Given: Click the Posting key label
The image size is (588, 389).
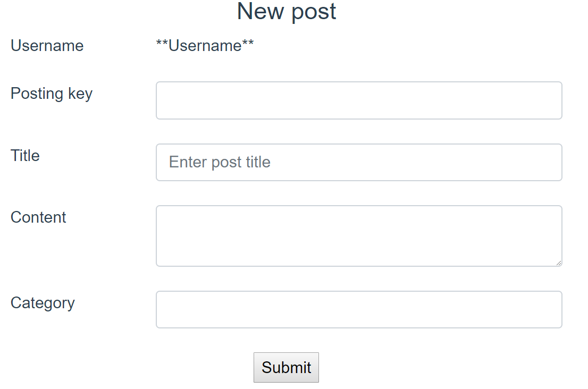Looking at the screenshot, I should coord(52,94).
